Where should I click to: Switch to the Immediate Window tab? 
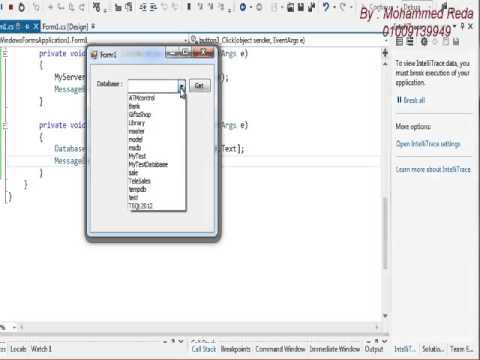(x=335, y=349)
